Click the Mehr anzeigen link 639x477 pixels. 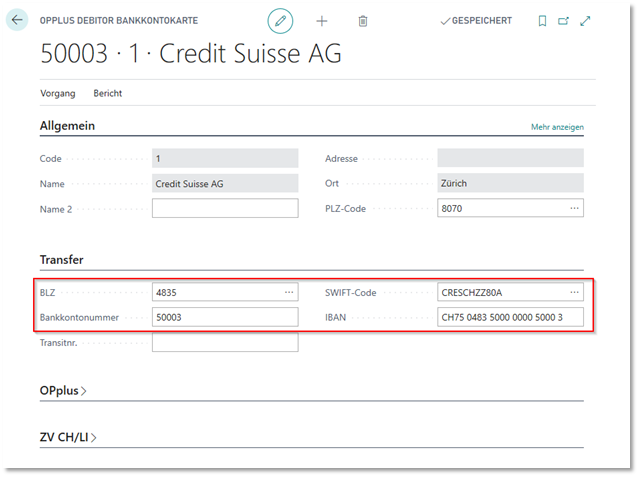tap(557, 127)
